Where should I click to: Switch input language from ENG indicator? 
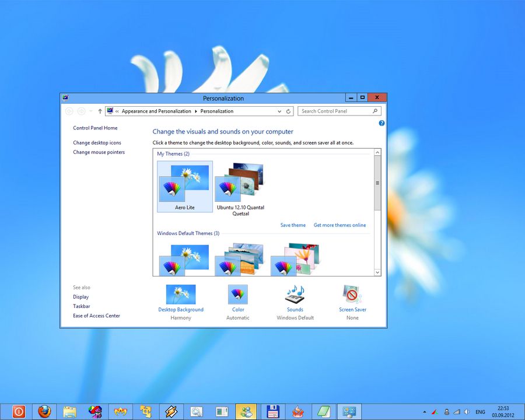click(x=481, y=412)
